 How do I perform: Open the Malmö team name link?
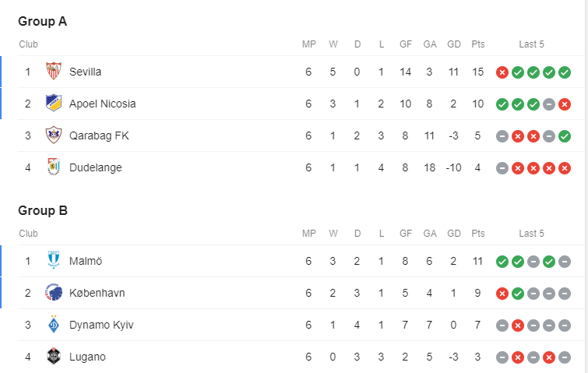[x=86, y=261]
